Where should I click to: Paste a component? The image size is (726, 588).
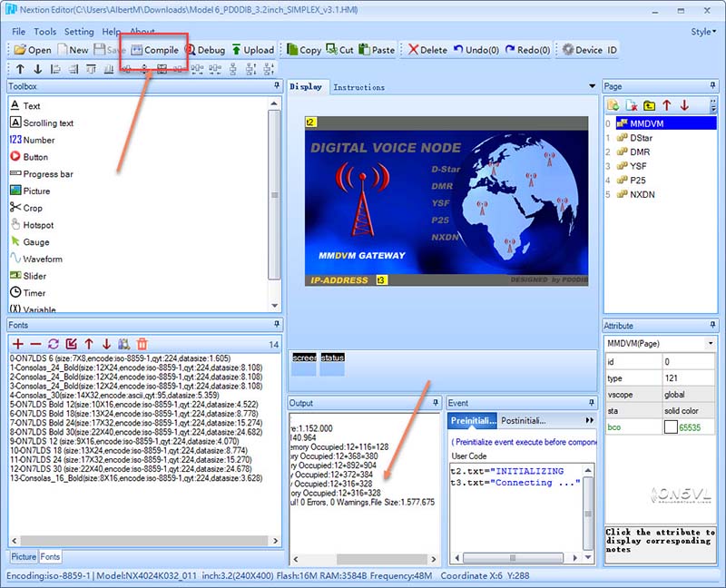click(x=377, y=50)
